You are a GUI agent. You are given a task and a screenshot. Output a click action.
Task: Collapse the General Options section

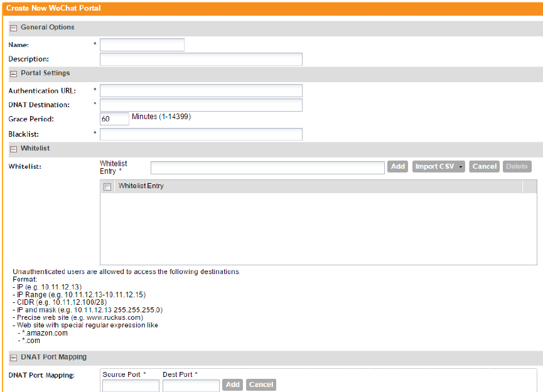coord(13,28)
